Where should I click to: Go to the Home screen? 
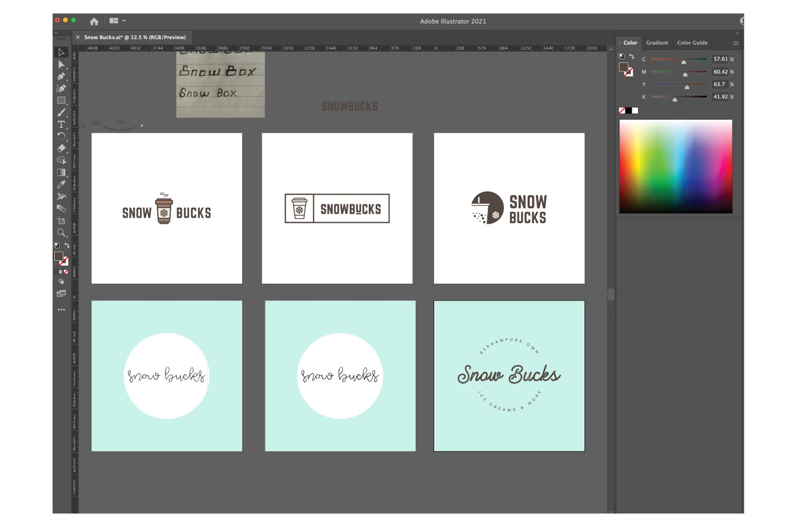[94, 21]
